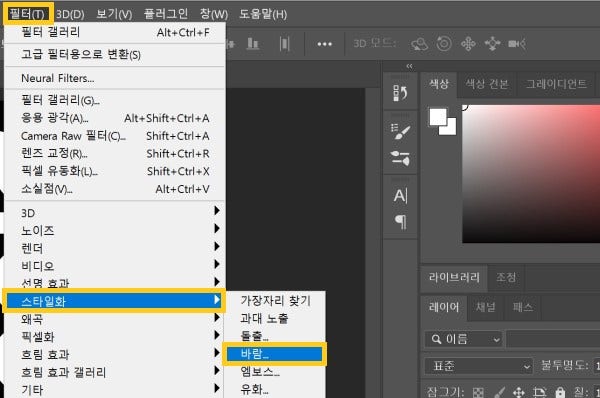Toggle artboard auto-nesting lock

540,392
